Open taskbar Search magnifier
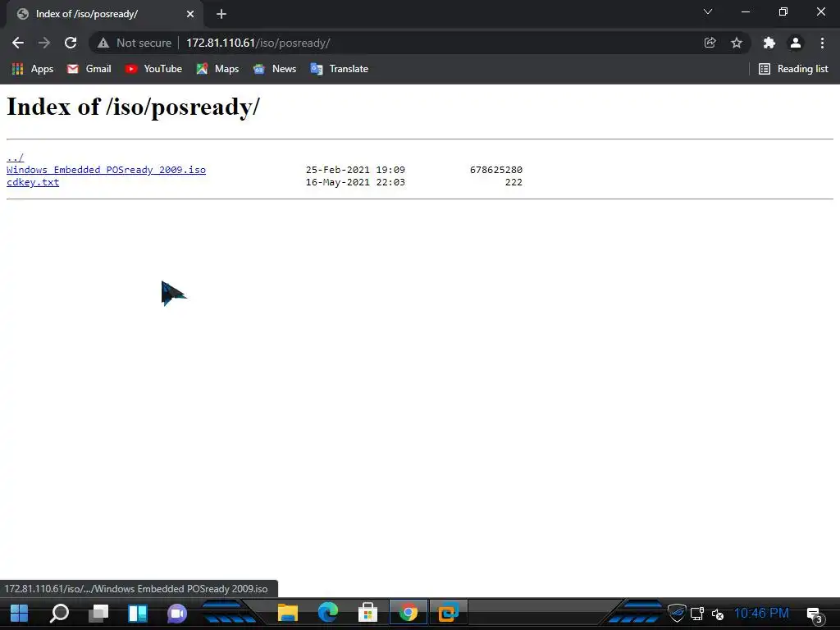 tap(59, 613)
